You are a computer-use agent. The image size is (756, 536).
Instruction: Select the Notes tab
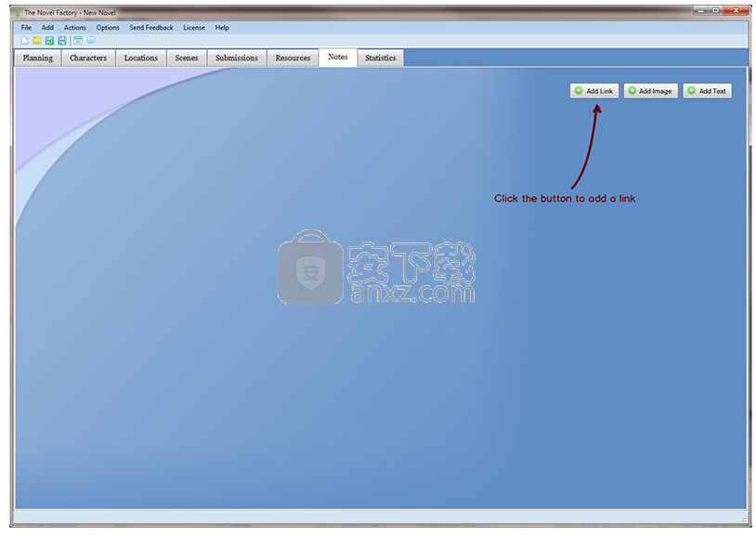click(337, 57)
